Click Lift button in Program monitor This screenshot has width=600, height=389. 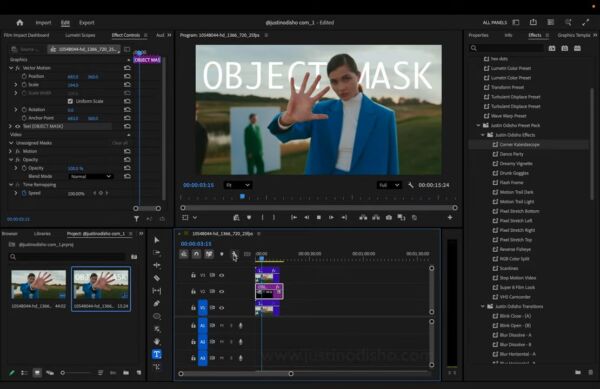click(x=363, y=218)
